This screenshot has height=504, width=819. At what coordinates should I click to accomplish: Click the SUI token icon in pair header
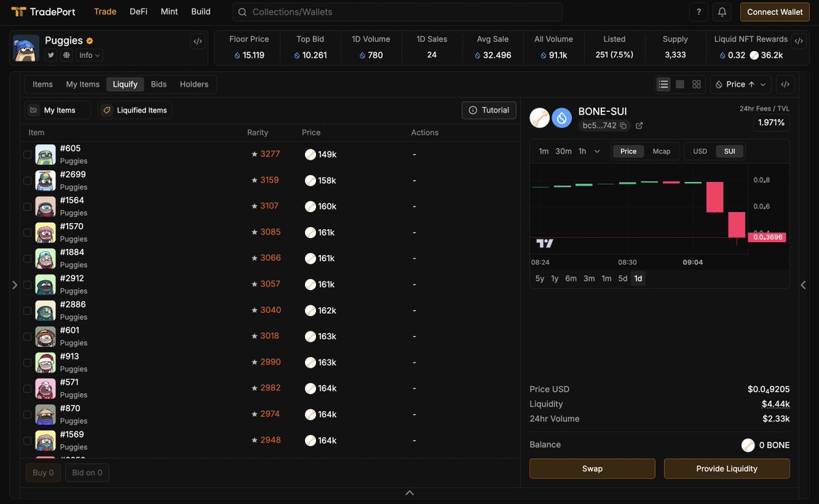click(x=562, y=118)
